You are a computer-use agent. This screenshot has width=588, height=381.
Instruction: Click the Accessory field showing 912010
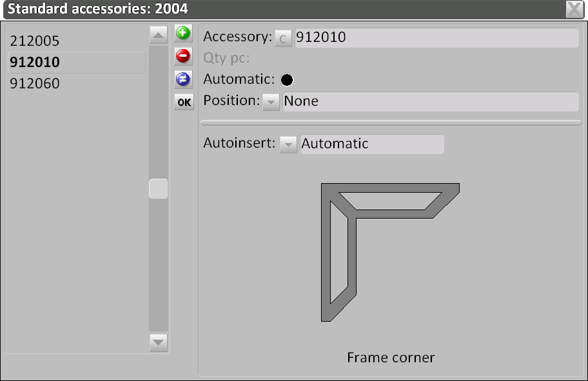pos(437,38)
